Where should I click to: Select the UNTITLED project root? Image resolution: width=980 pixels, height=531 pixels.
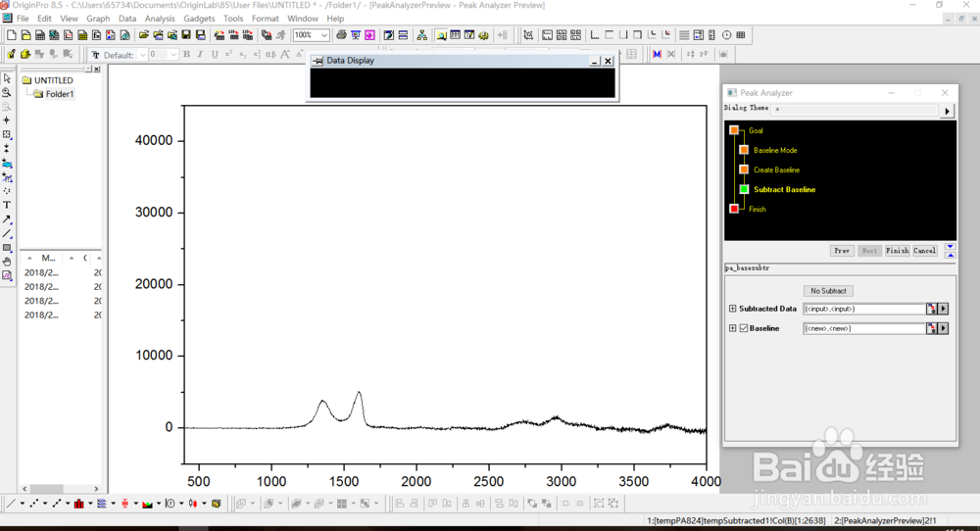[53, 80]
